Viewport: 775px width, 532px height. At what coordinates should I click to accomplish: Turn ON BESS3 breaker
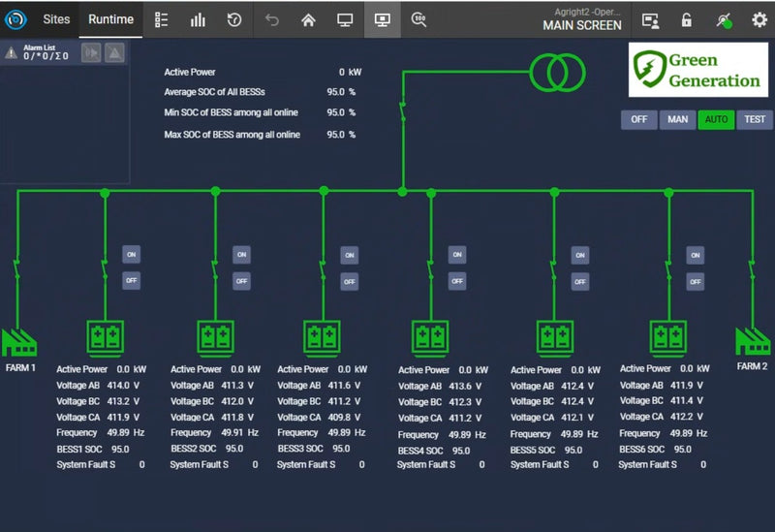click(350, 255)
